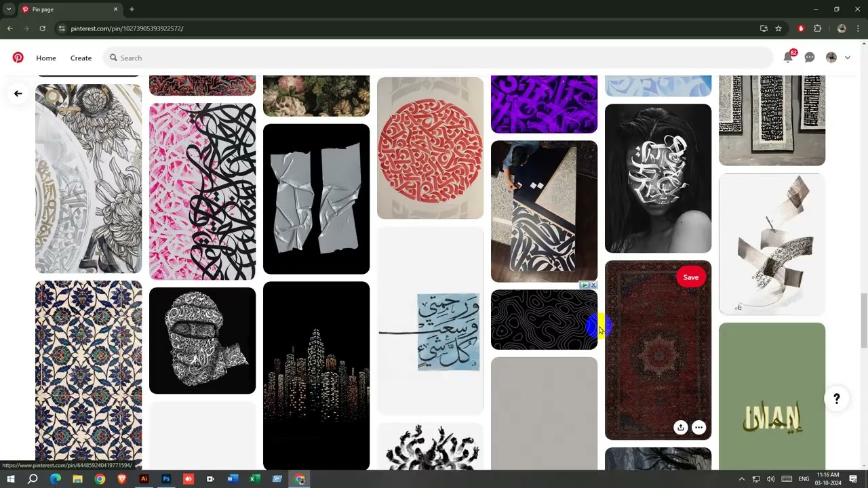Click the browser back button

[9, 28]
